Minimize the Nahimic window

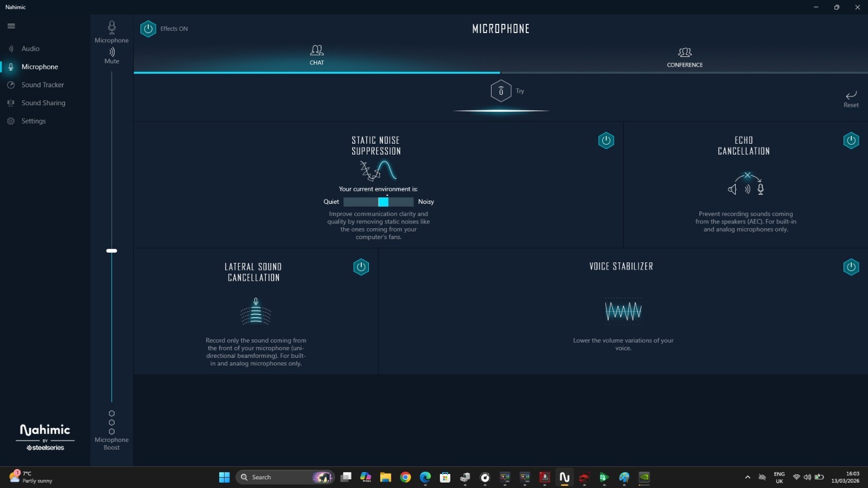tap(816, 7)
